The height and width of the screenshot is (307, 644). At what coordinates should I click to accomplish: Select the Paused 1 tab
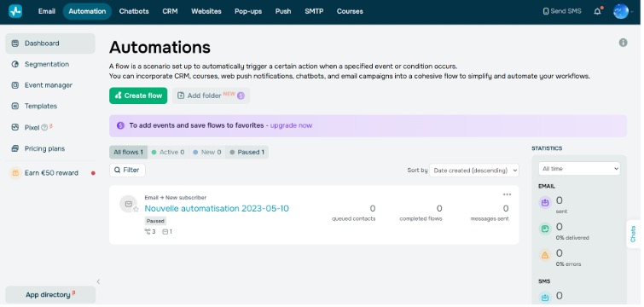pos(247,153)
